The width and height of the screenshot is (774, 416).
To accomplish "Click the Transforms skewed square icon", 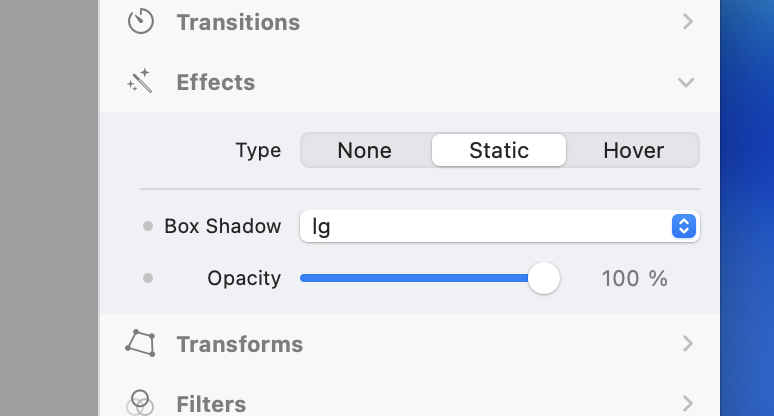I will click(x=140, y=344).
